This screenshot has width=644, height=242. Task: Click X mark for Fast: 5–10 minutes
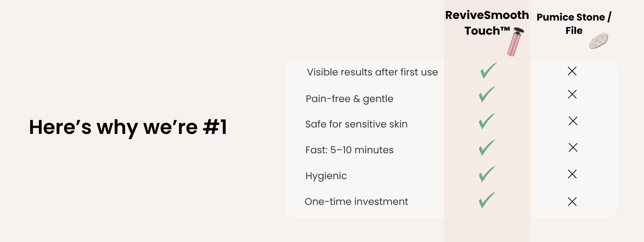pos(573,148)
